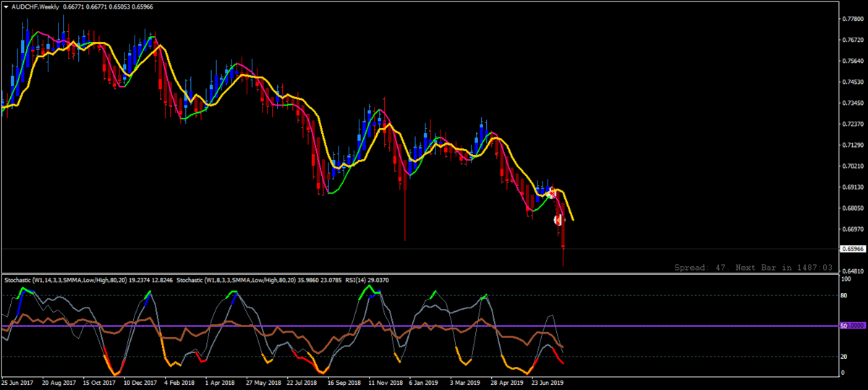The width and height of the screenshot is (868, 390).
Task: Click the 4 Feb 2018 date label
Action: coord(179,382)
